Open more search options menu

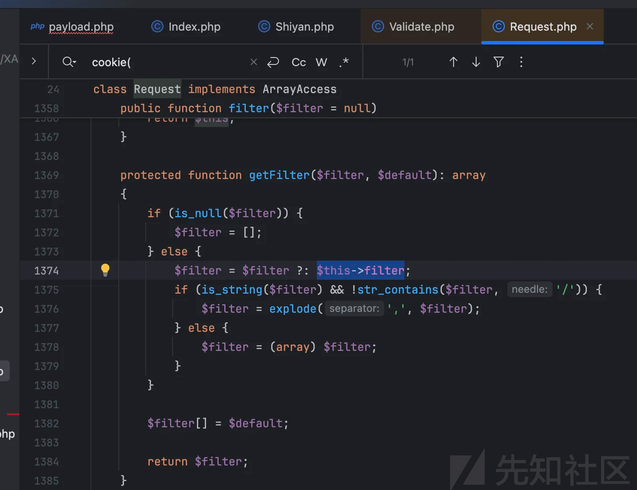(x=521, y=62)
